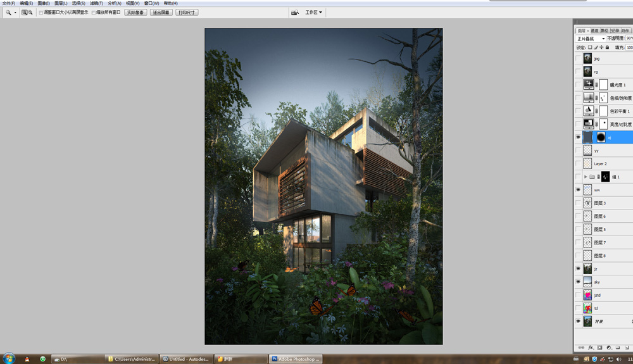This screenshot has width=633, height=364.
Task: Create new adjustment layer icon
Action: (x=608, y=348)
